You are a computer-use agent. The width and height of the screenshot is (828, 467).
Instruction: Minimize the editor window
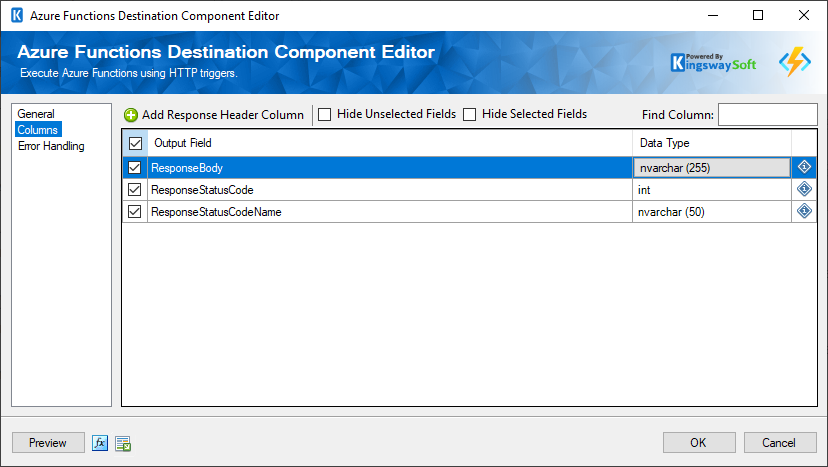pyautogui.click(x=713, y=15)
